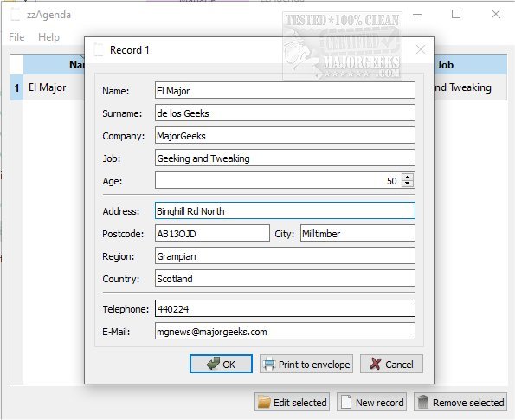515x420 pixels.
Task: Click the Print to envelope button
Action: pyautogui.click(x=306, y=364)
